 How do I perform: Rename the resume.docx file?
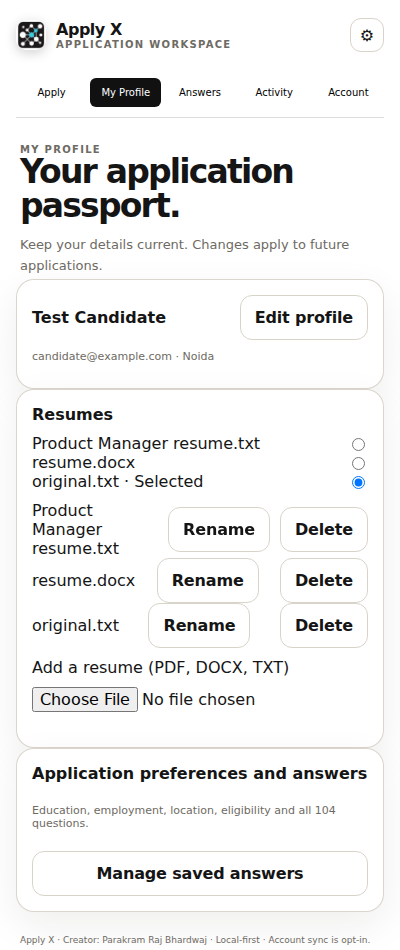point(208,580)
